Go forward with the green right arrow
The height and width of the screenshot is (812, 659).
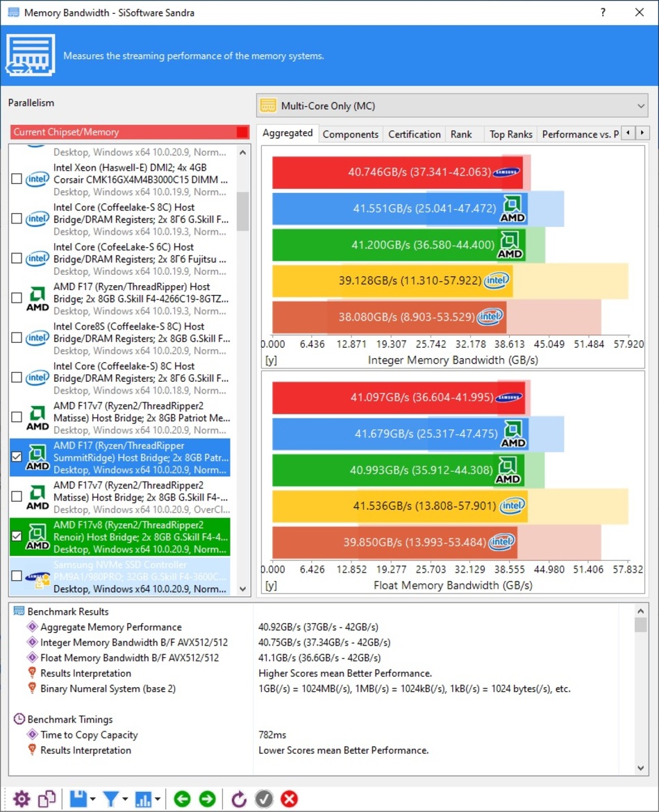(x=207, y=799)
